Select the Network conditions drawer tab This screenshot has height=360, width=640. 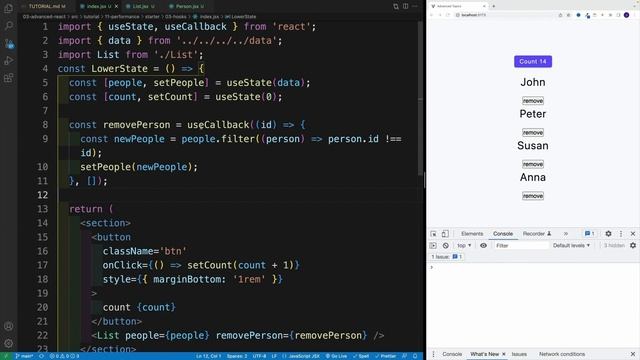click(x=562, y=354)
